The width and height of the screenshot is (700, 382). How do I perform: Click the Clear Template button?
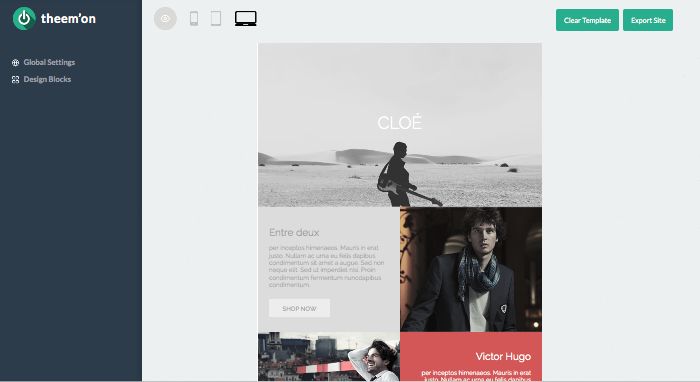[587, 20]
